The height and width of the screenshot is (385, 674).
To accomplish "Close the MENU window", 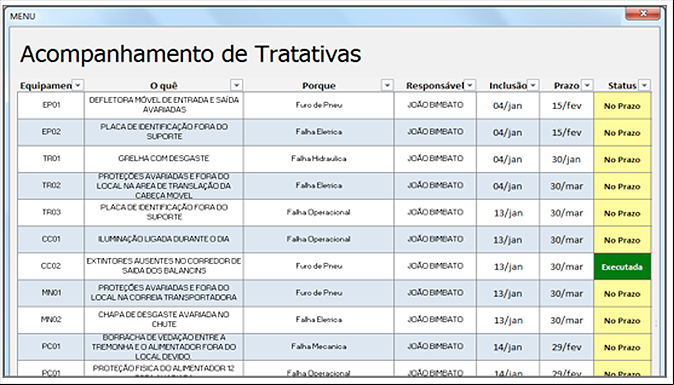I will pyautogui.click(x=643, y=13).
